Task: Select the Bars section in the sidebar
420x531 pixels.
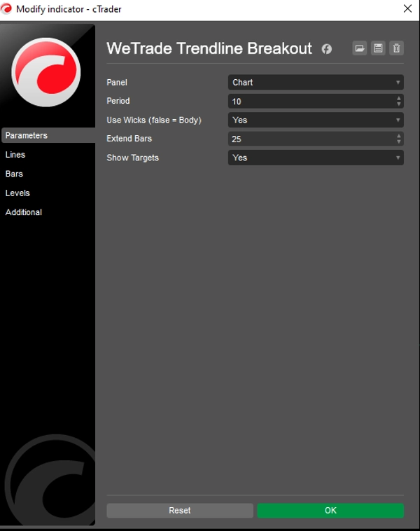Action: point(15,174)
